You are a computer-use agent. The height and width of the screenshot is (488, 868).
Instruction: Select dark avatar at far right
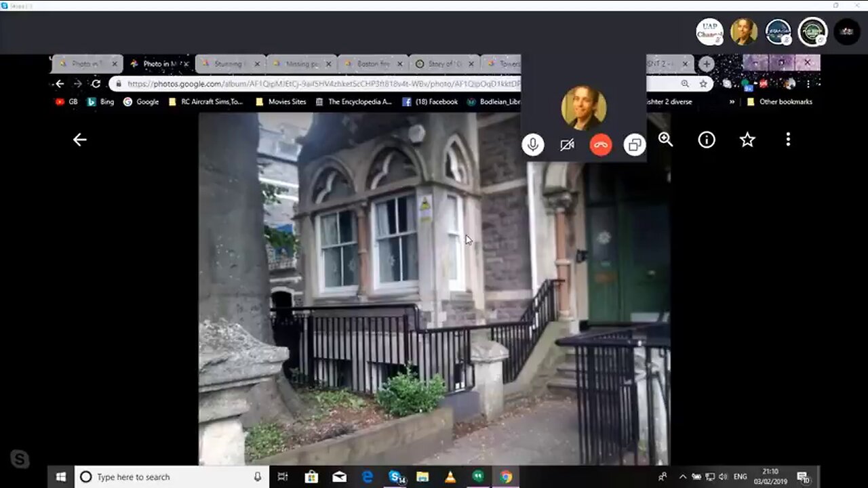[x=847, y=32]
